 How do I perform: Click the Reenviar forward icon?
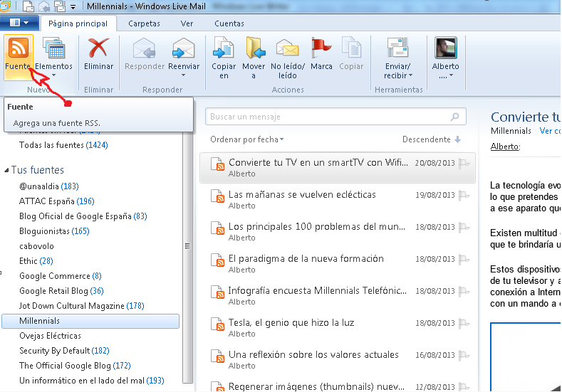point(184,48)
